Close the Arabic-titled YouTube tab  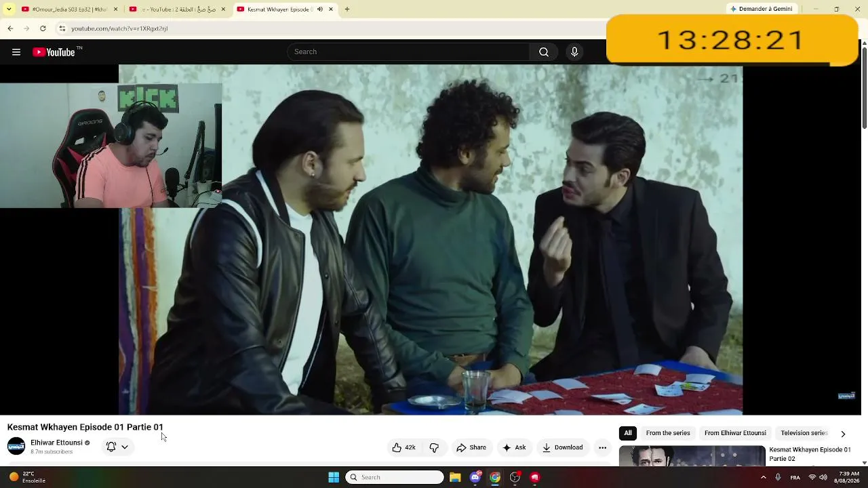coord(223,9)
